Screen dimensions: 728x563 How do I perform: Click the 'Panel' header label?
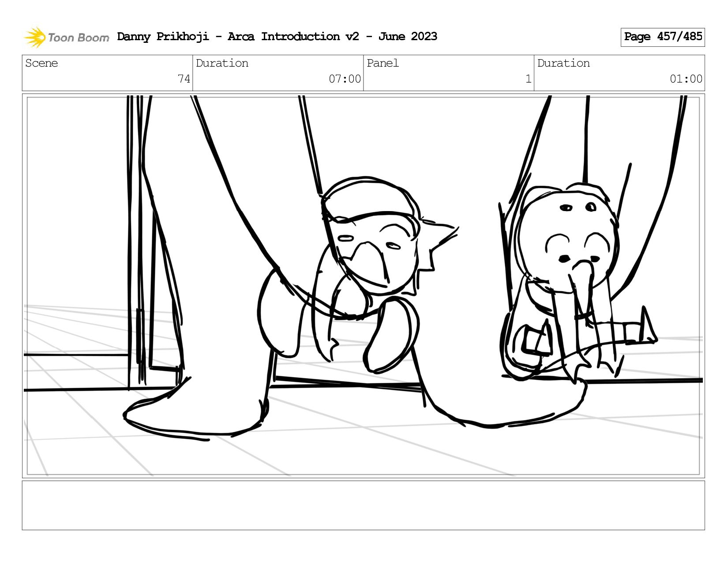point(383,63)
